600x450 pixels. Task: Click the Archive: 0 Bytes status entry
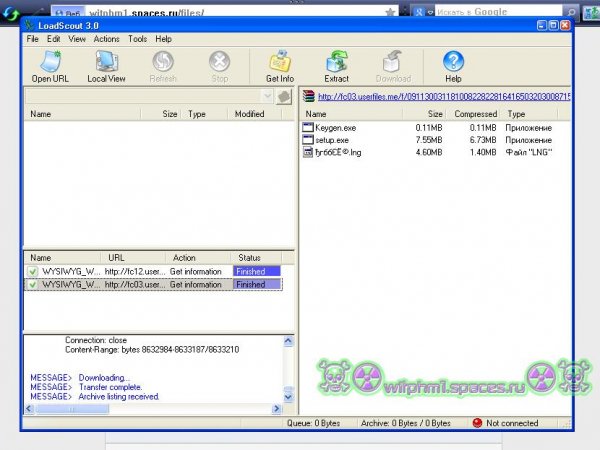pyautogui.click(x=406, y=423)
